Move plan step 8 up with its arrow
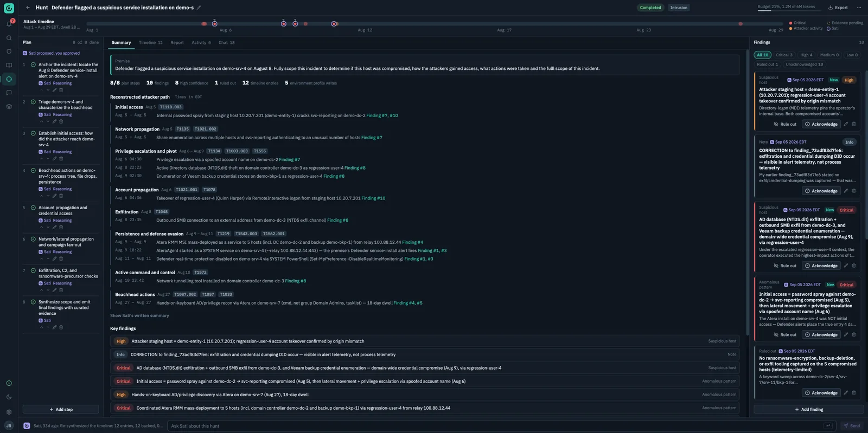Image resolution: width=868 pixels, height=433 pixels. tap(41, 327)
